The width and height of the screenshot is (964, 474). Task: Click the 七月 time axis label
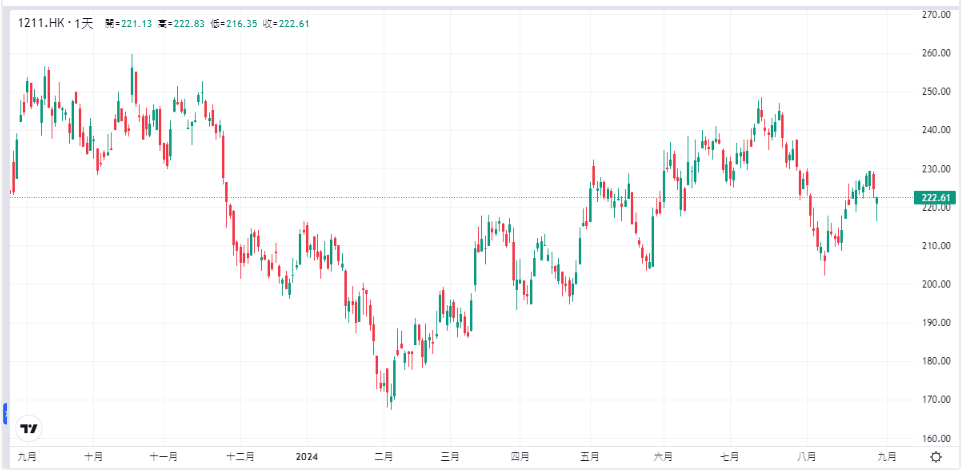point(729,457)
